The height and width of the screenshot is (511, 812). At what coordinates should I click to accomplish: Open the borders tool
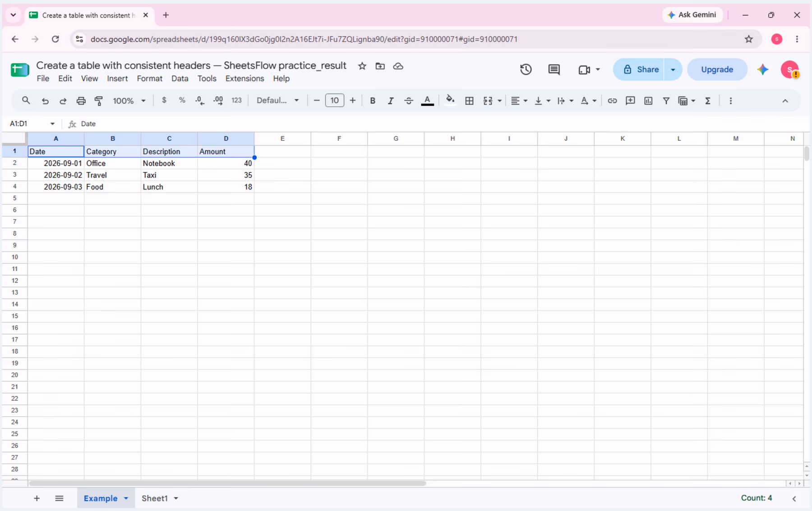click(x=469, y=101)
